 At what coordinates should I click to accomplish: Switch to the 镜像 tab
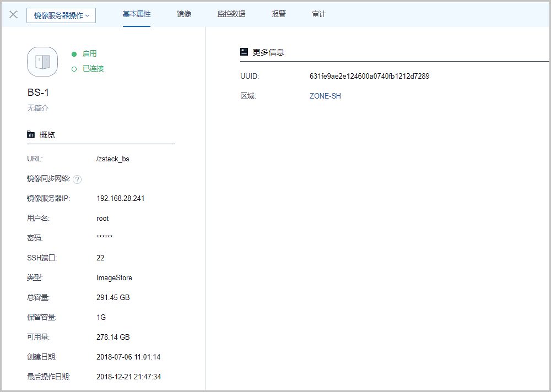pos(184,14)
